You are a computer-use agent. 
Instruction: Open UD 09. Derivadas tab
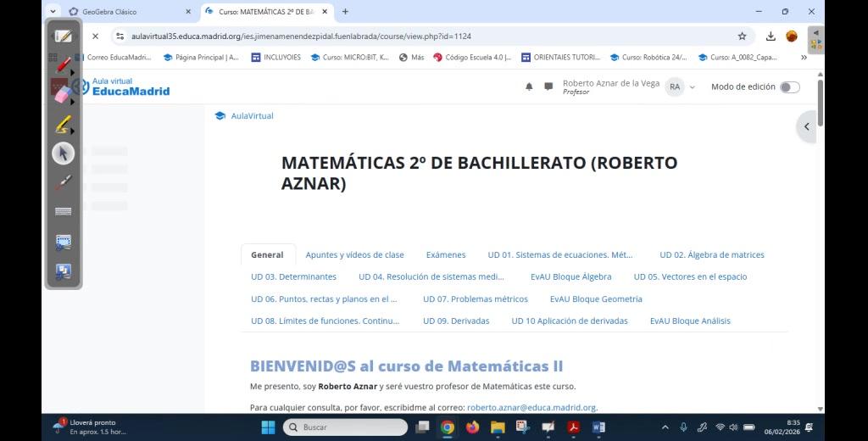click(x=456, y=321)
